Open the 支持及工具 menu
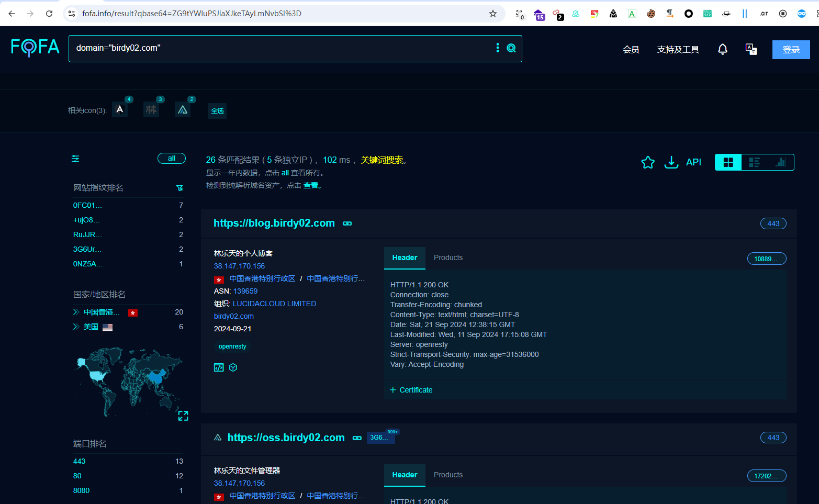The image size is (819, 504). point(678,50)
